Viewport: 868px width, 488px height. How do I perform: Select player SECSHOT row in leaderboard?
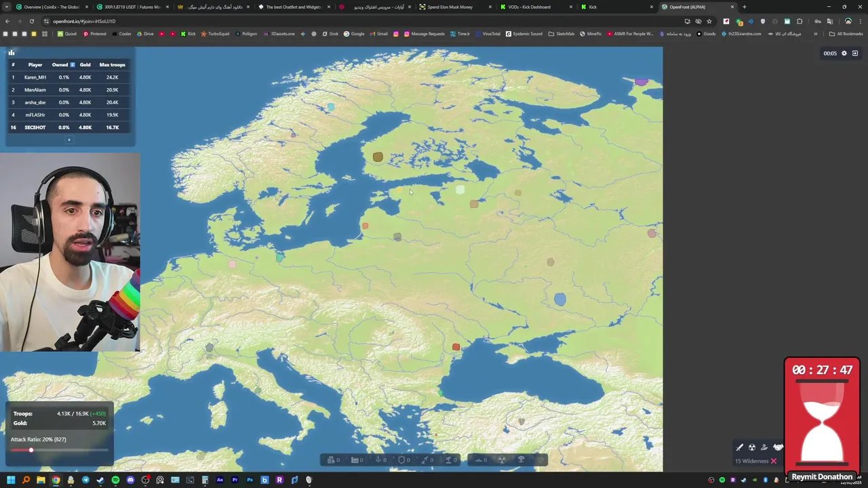[x=68, y=127]
